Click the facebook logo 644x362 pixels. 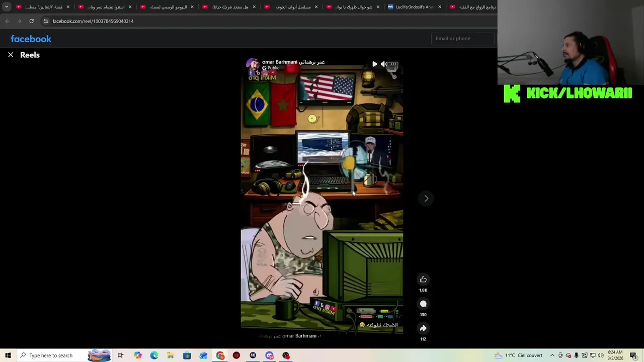[31, 39]
